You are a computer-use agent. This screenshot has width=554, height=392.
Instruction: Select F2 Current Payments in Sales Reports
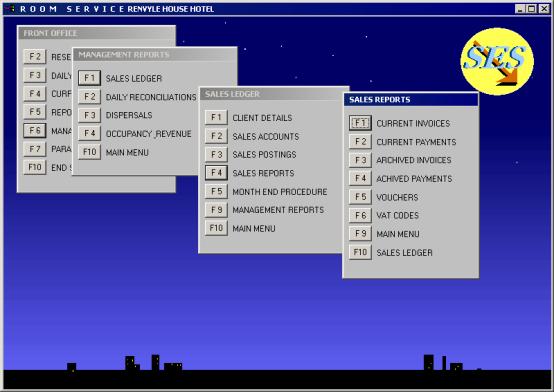click(360, 142)
